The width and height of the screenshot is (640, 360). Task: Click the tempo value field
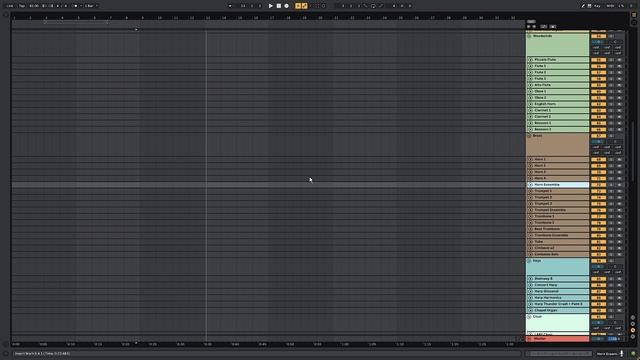[x=34, y=6]
